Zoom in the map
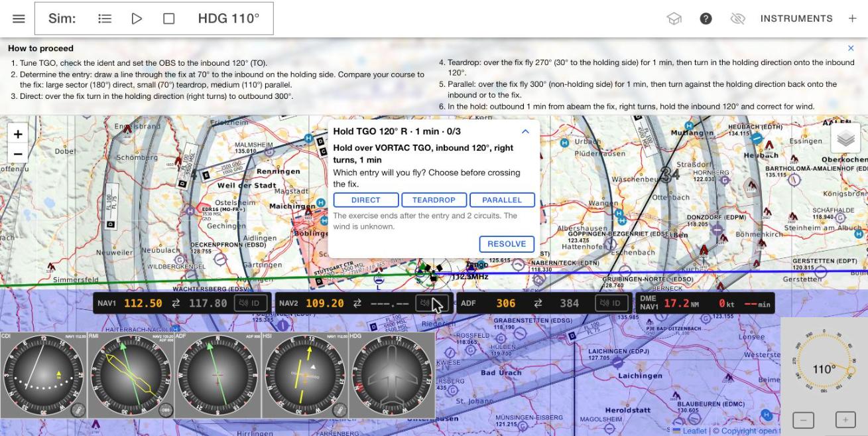 (17, 134)
